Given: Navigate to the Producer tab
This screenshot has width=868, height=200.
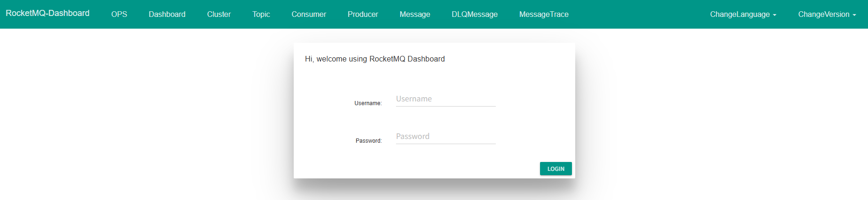Looking at the screenshot, I should point(363,14).
